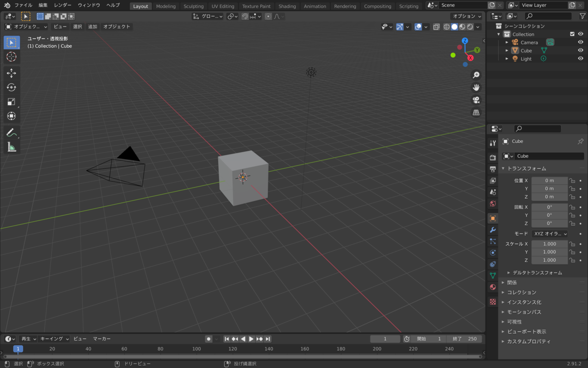Select the Box Select tool in toolbar
588x368 pixels.
click(12, 43)
